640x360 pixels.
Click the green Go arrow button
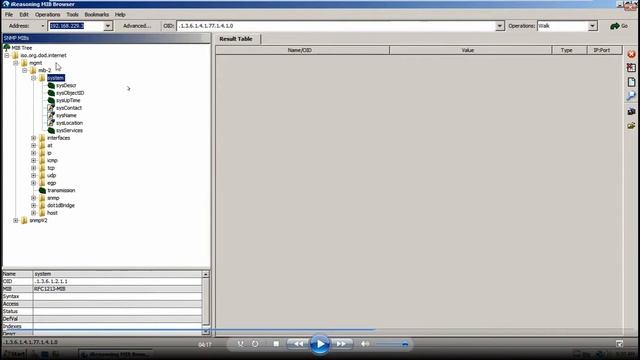click(x=619, y=26)
